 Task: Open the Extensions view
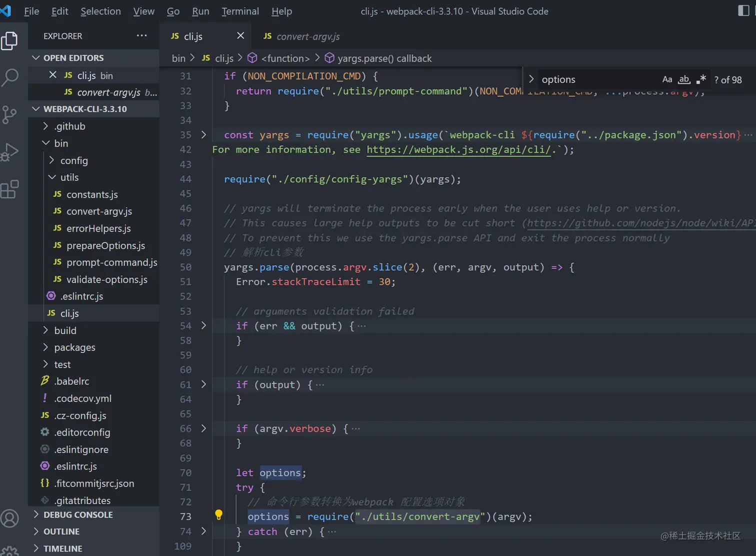(x=10, y=189)
